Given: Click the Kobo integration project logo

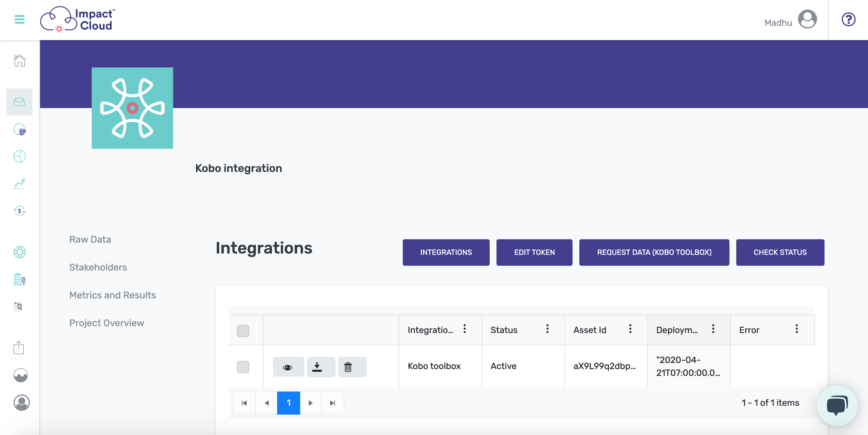Looking at the screenshot, I should click(132, 108).
